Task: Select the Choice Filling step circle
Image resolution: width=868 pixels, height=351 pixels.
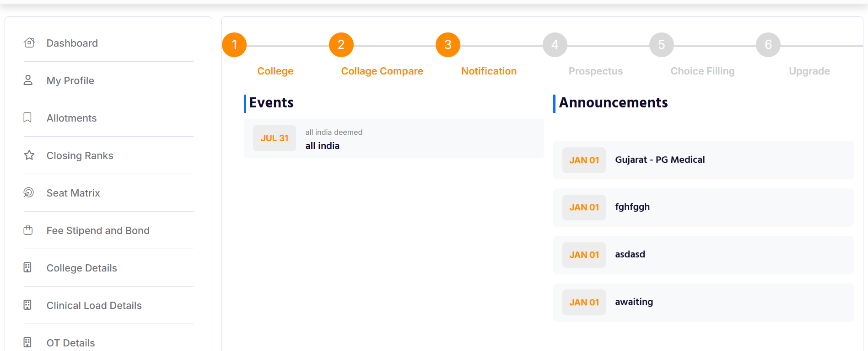Action: pyautogui.click(x=661, y=44)
